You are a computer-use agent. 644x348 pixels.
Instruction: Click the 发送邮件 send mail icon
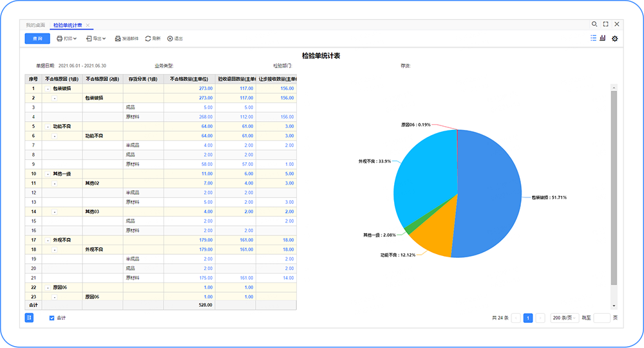pyautogui.click(x=118, y=39)
